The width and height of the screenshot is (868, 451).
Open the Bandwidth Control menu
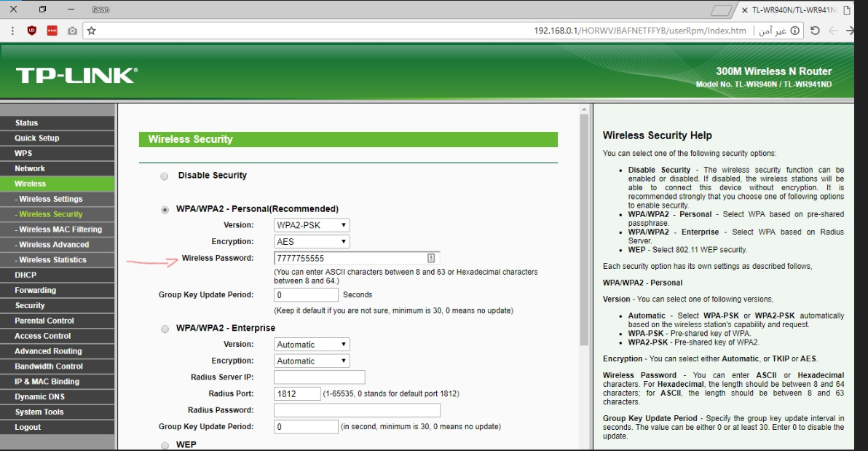[57, 366]
